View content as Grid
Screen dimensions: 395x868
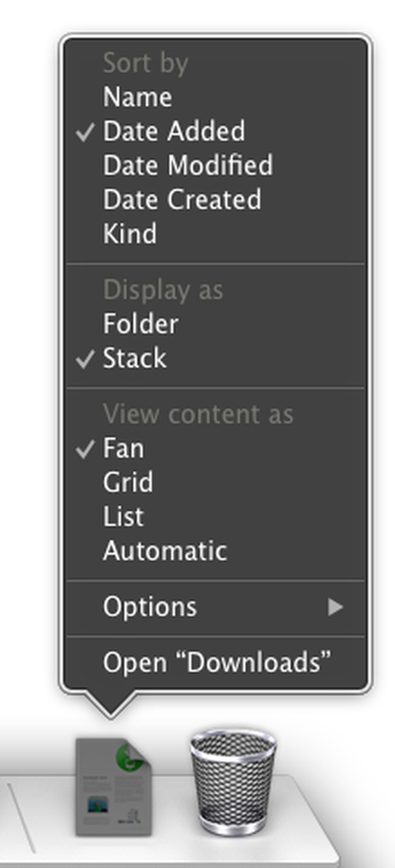coord(128,483)
